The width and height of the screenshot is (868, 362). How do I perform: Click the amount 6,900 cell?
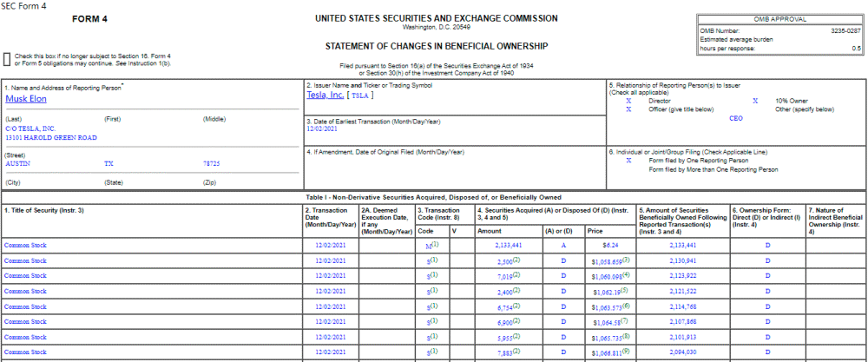(507, 321)
